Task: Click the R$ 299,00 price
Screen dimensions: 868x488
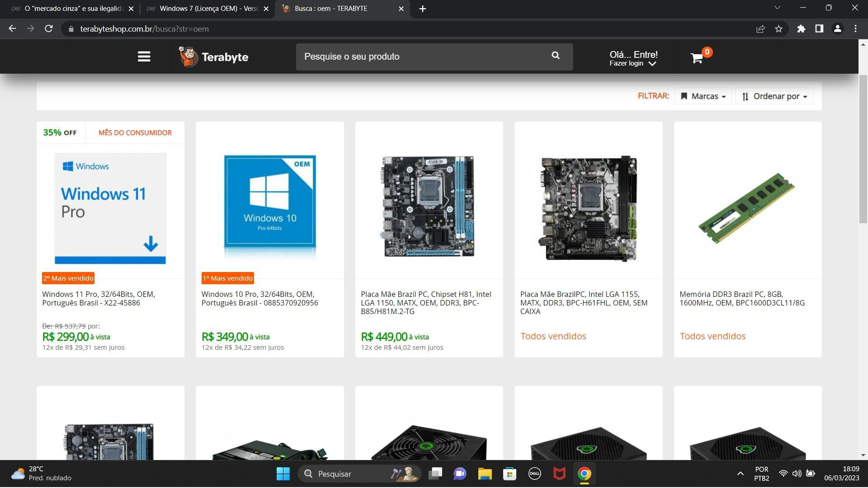Action: coord(65,337)
